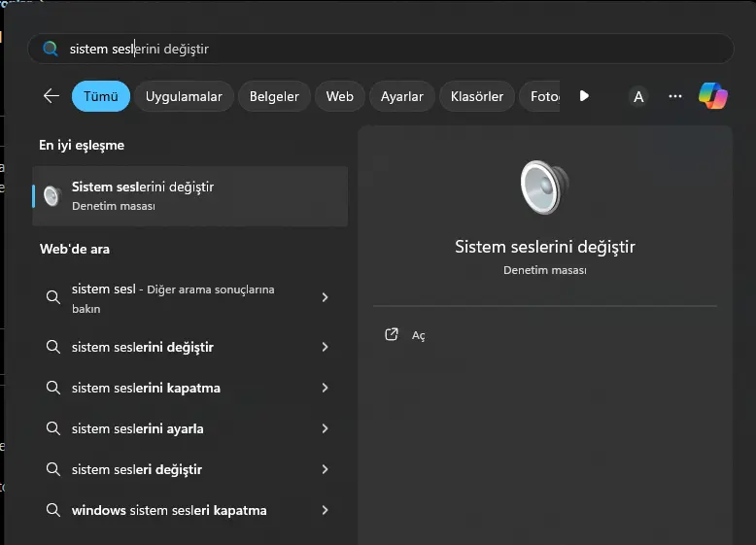Open the three-dot more options menu
Screen dimensions: 756x545
pos(675,96)
